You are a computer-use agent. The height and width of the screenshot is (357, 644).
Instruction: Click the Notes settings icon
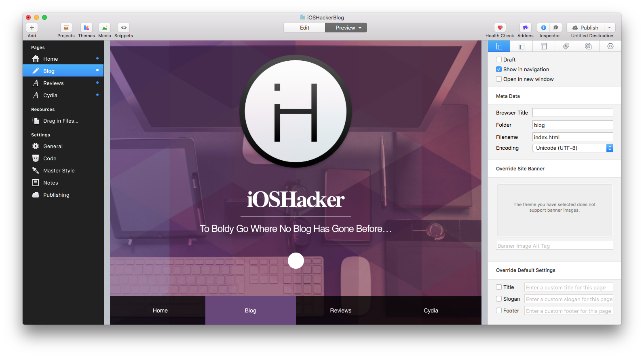36,183
